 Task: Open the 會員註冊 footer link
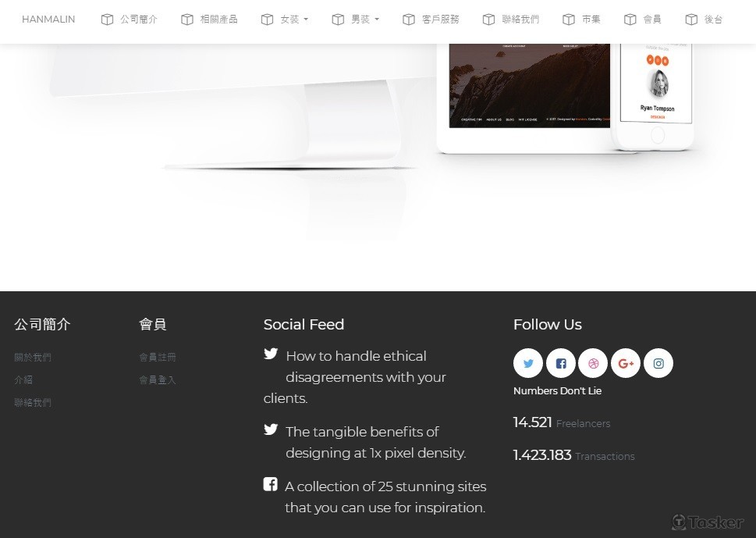pos(158,357)
